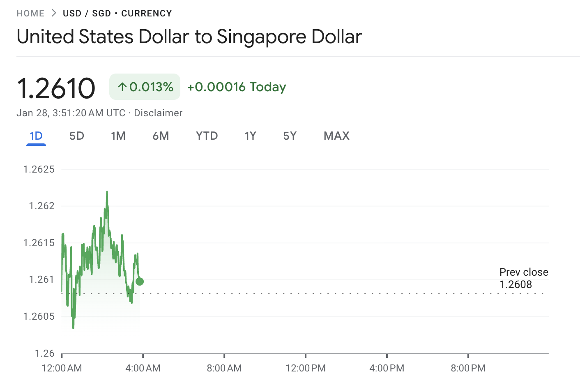Click the green upward arrow percentage badge
Screen dimensions: 580x392
click(144, 87)
